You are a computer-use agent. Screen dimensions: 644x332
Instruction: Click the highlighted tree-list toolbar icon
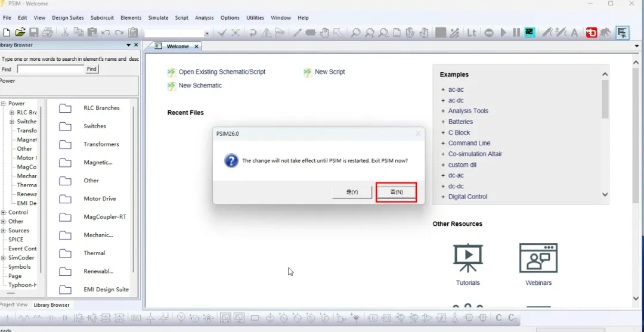(623, 32)
